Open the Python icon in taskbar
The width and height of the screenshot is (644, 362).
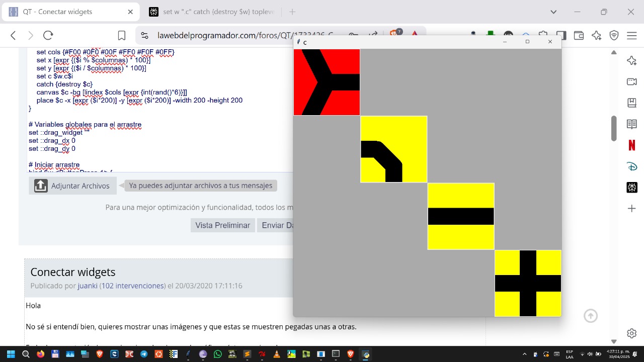365,354
